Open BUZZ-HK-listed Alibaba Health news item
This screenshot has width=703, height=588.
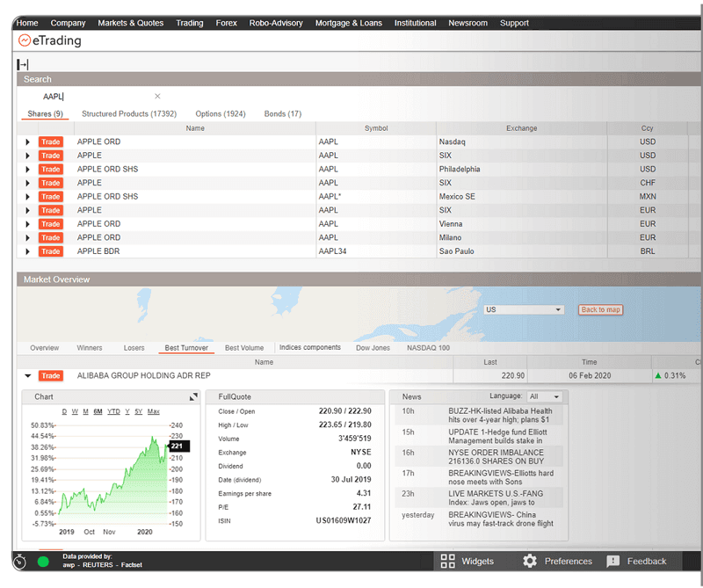coord(500,416)
